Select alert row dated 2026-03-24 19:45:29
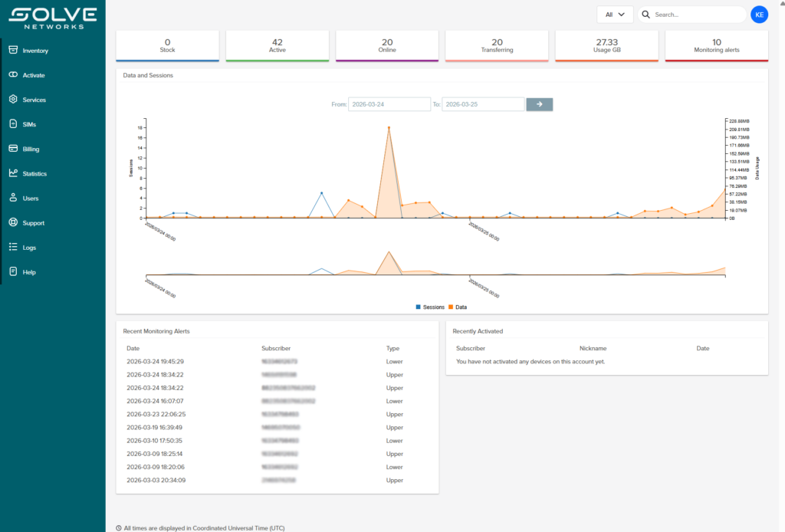The width and height of the screenshot is (785, 532). coord(277,361)
